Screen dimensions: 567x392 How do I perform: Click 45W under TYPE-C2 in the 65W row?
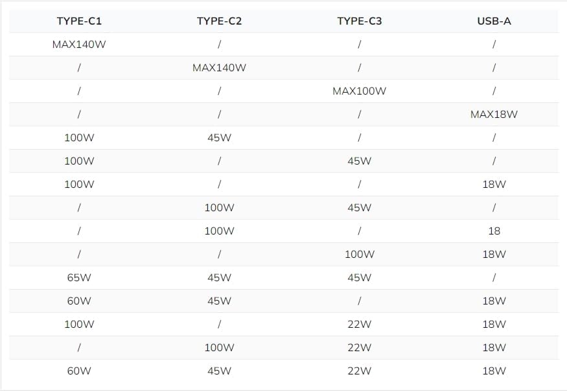(x=219, y=278)
